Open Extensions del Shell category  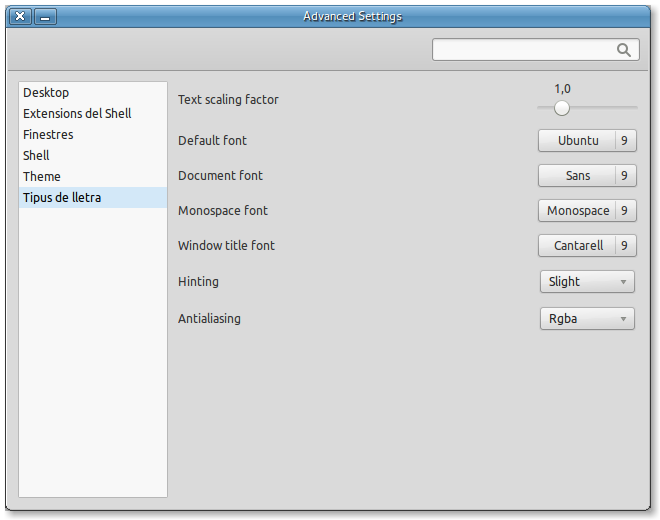tap(77, 114)
